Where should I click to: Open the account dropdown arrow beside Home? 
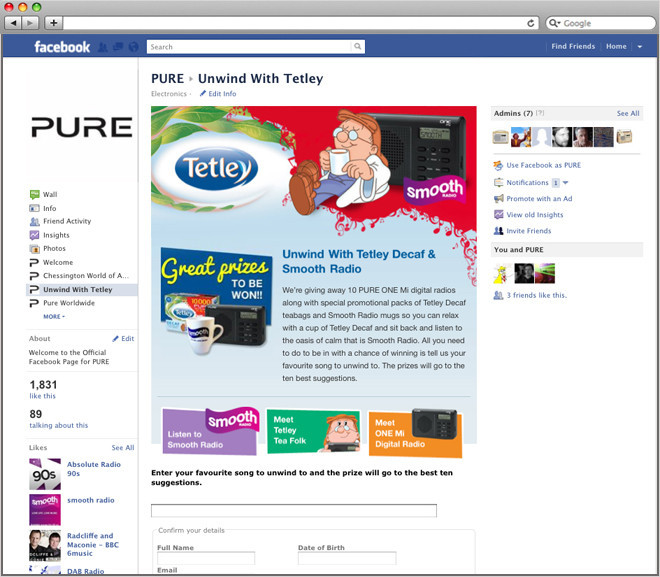[639, 47]
